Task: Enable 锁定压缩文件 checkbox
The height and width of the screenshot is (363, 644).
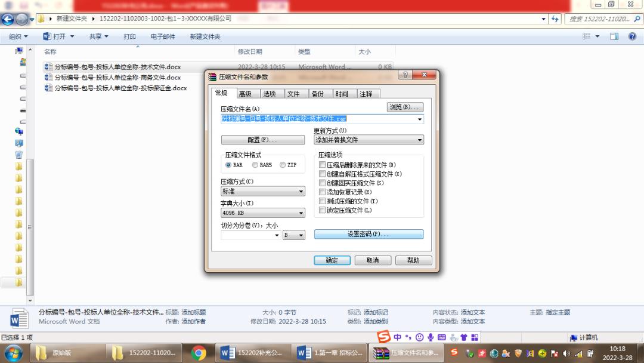Action: pos(323,210)
